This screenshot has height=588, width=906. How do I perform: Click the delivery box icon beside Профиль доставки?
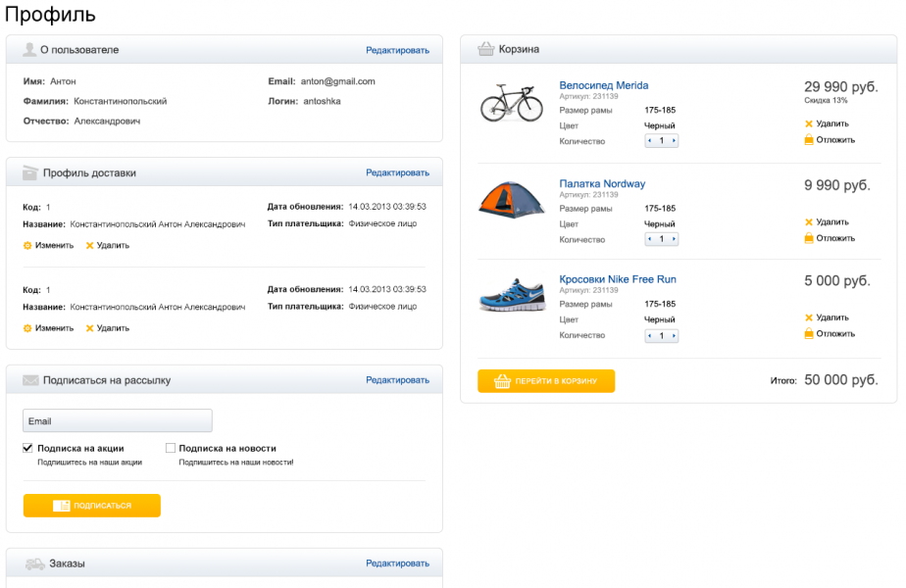coord(30,172)
